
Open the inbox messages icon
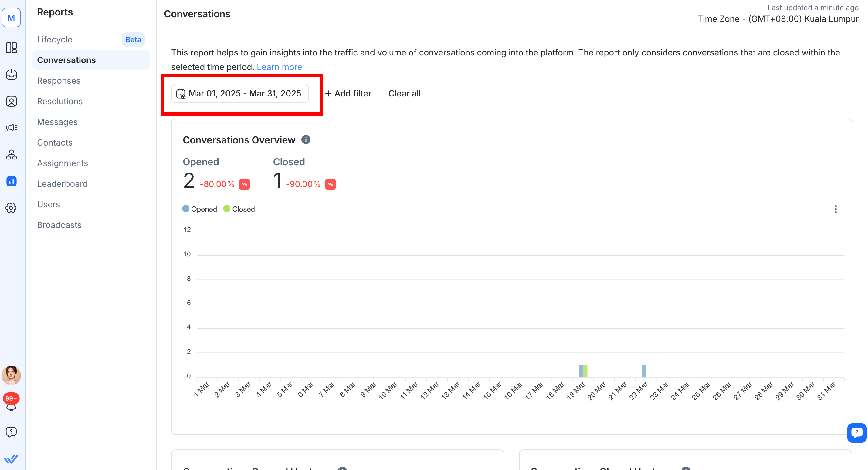pos(12,74)
